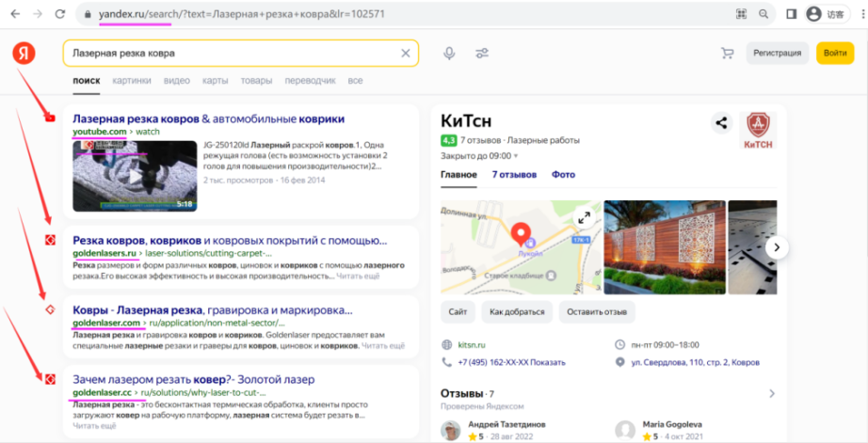
Task: Select the 'Фото' tab
Action: (563, 175)
